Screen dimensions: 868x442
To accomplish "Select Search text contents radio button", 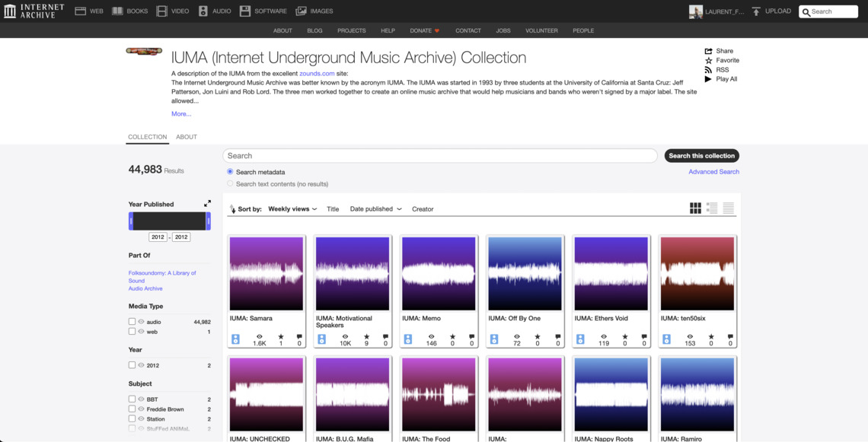I will (x=230, y=183).
